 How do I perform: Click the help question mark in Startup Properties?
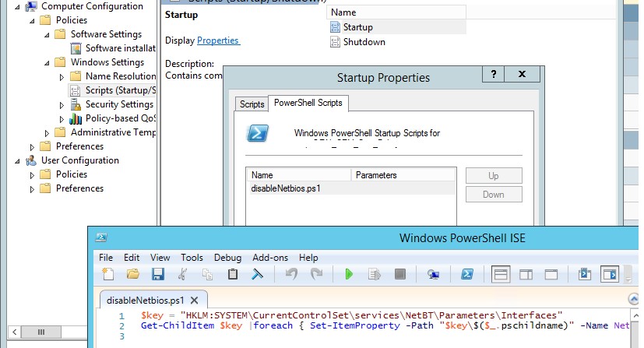point(494,74)
